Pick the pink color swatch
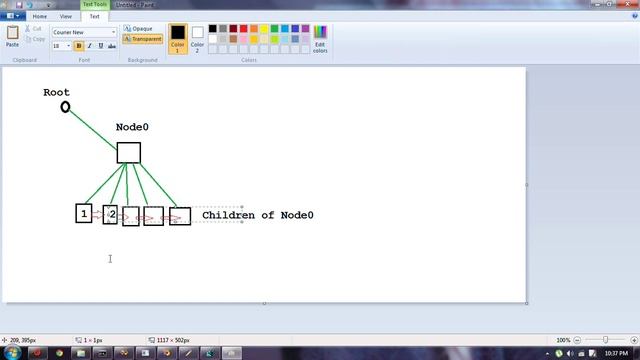Viewport: 640px width, 360px height. [244, 39]
